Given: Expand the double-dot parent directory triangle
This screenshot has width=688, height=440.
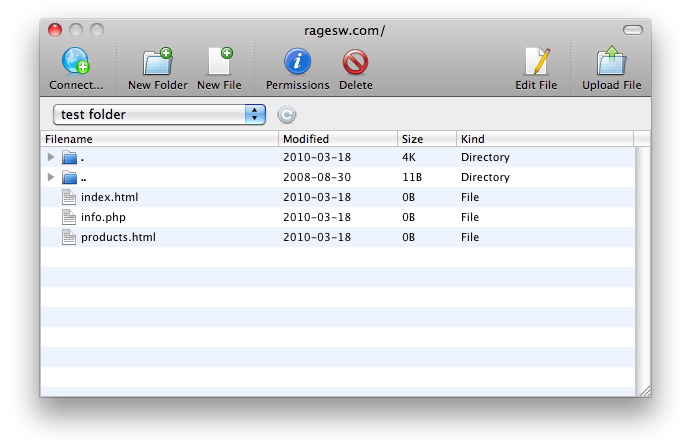Looking at the screenshot, I should 51,177.
